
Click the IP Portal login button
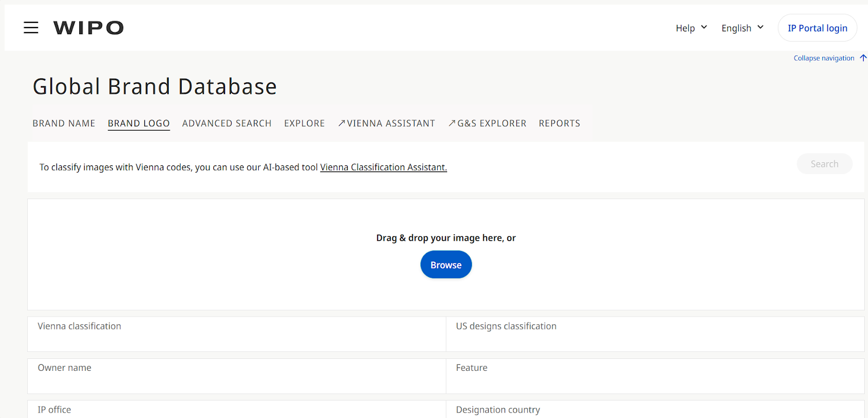817,28
